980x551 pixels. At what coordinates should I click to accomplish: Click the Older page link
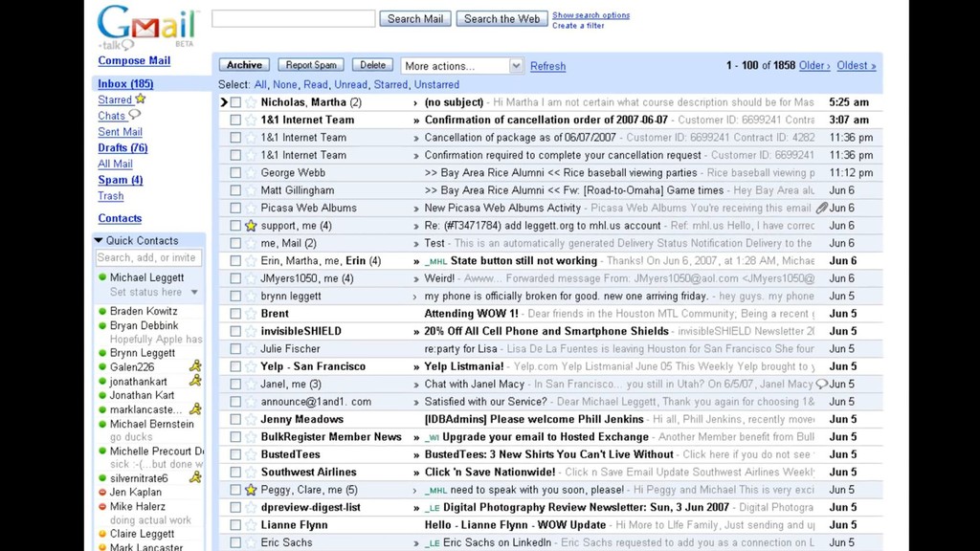coord(813,66)
